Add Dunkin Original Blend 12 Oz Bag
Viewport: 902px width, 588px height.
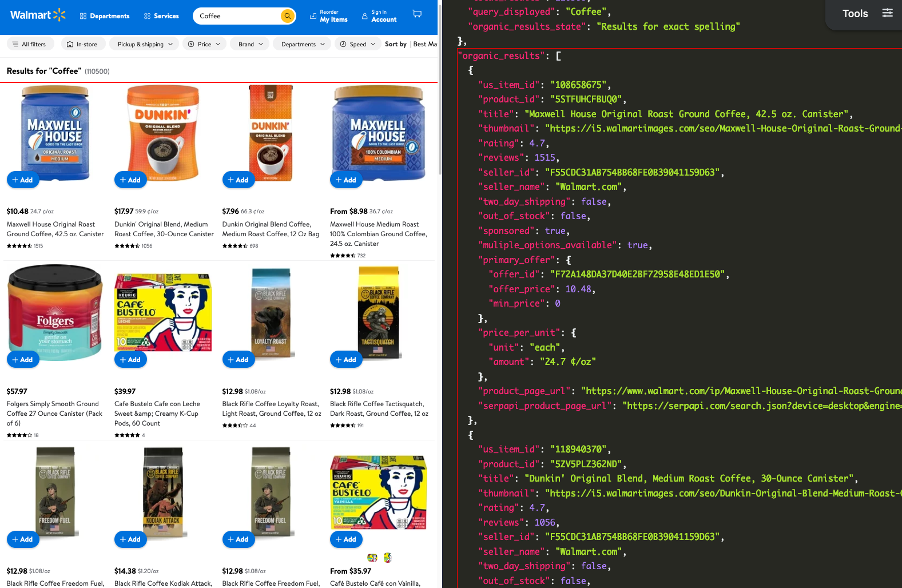point(239,180)
